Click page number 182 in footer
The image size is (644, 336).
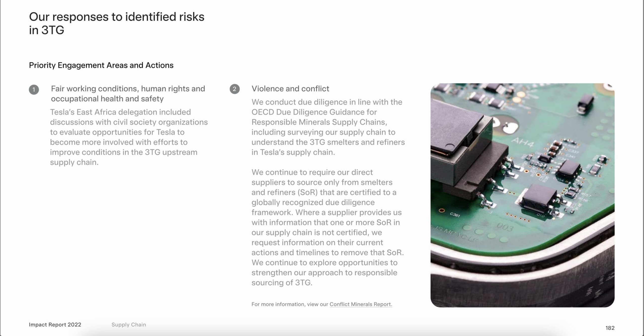tap(610, 328)
